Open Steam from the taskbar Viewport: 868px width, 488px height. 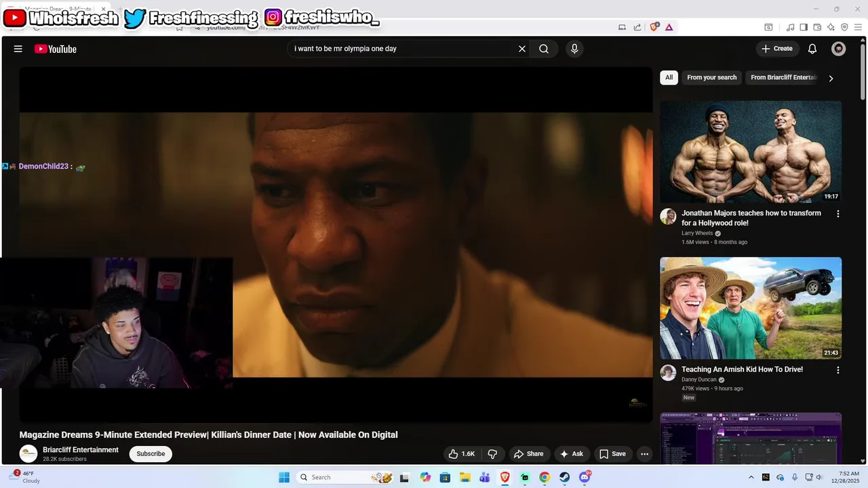tap(564, 477)
